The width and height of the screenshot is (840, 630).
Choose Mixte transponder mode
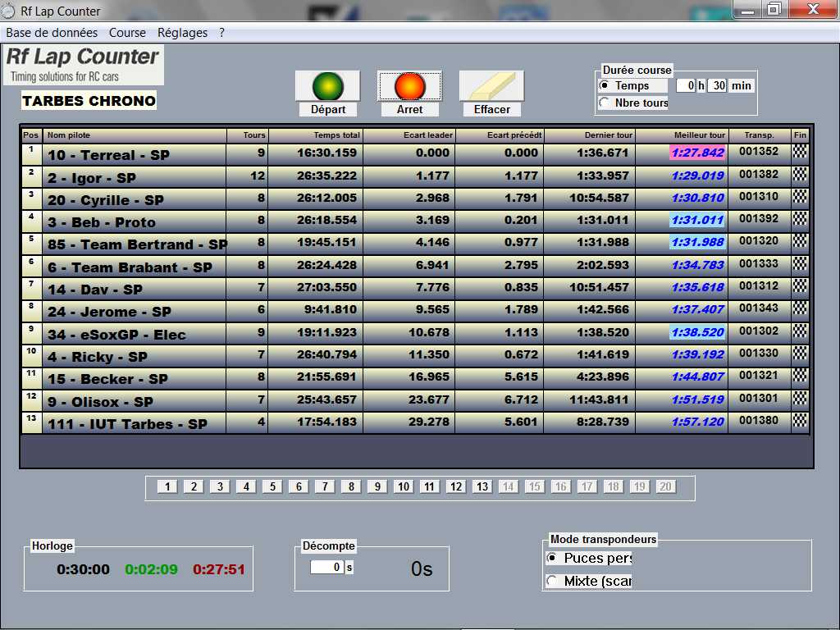(552, 581)
